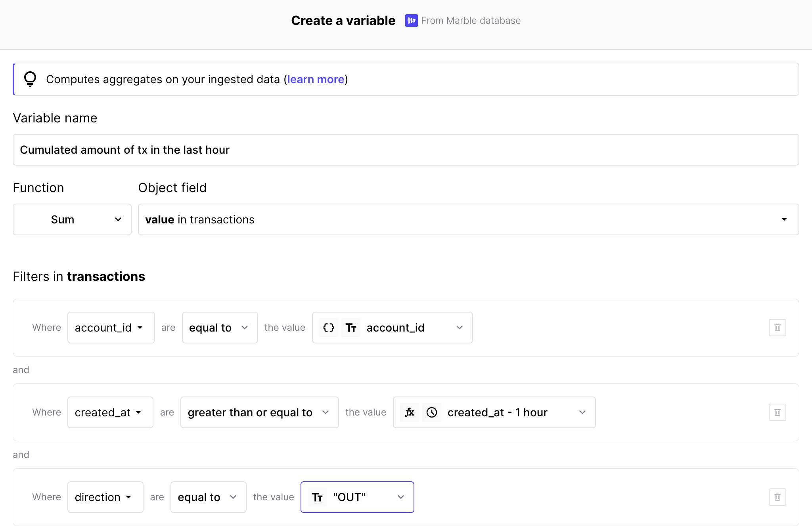
Task: Delete the account_id filter row
Action: 777,328
